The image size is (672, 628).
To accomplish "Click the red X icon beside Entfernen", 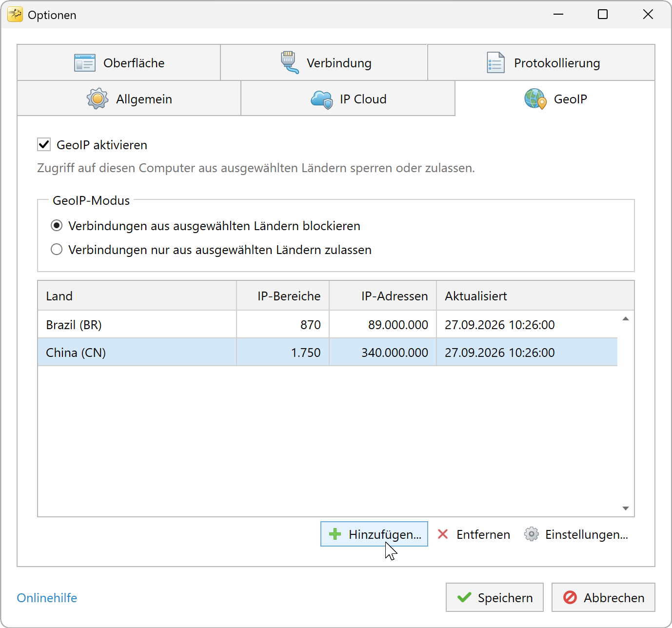I will pyautogui.click(x=443, y=534).
